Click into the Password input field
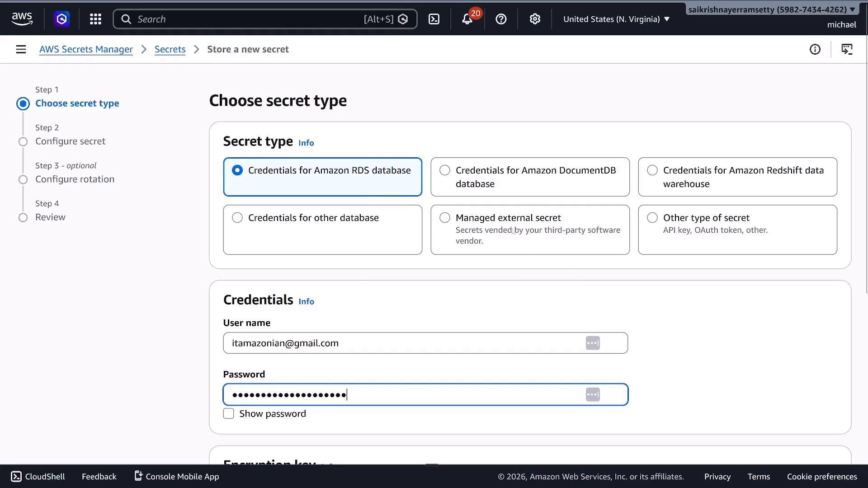868x488 pixels. point(425,394)
